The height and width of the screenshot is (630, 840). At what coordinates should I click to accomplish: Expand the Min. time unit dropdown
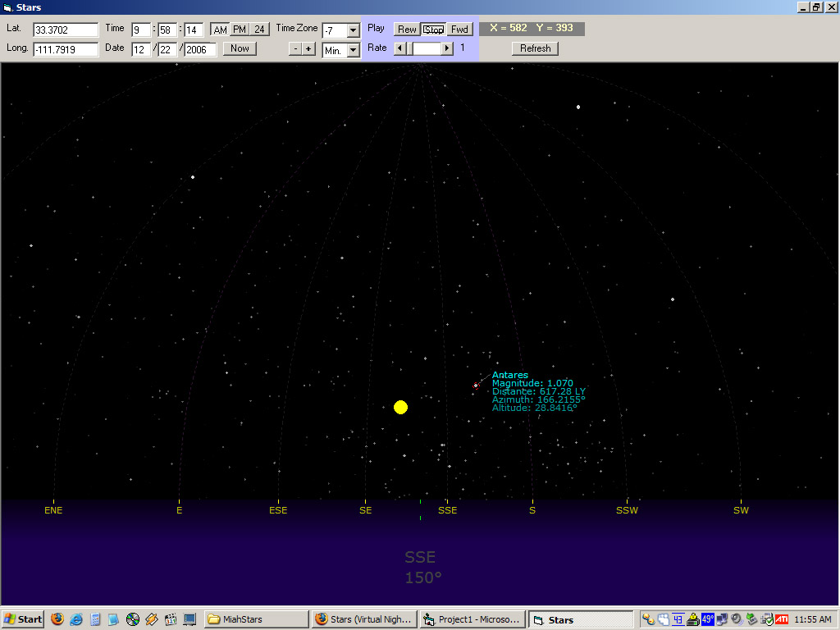354,51
